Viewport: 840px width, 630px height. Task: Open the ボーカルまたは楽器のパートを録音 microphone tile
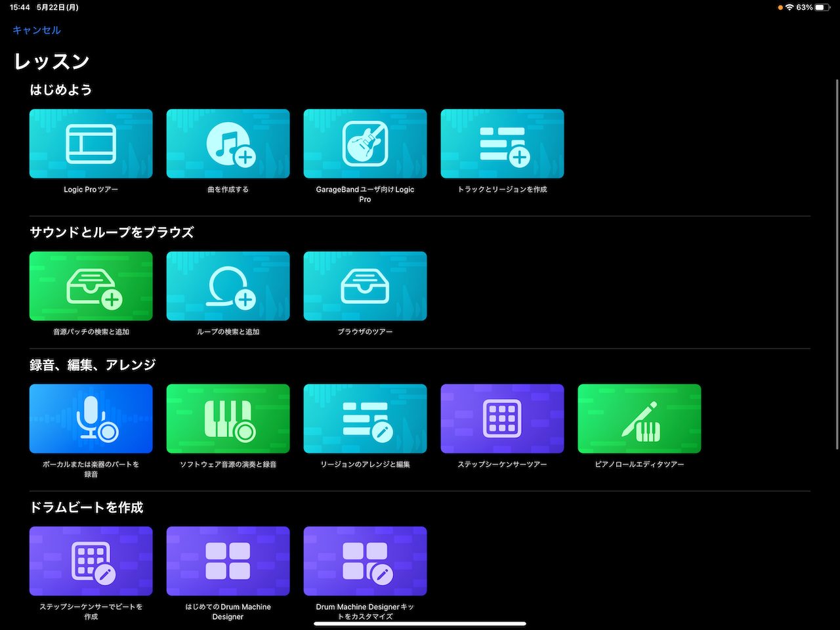point(91,419)
